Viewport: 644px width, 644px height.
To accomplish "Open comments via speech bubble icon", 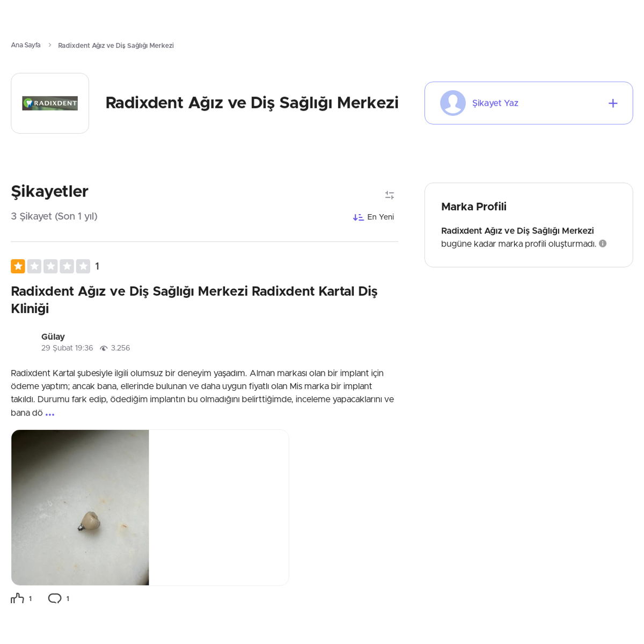I will point(55,598).
